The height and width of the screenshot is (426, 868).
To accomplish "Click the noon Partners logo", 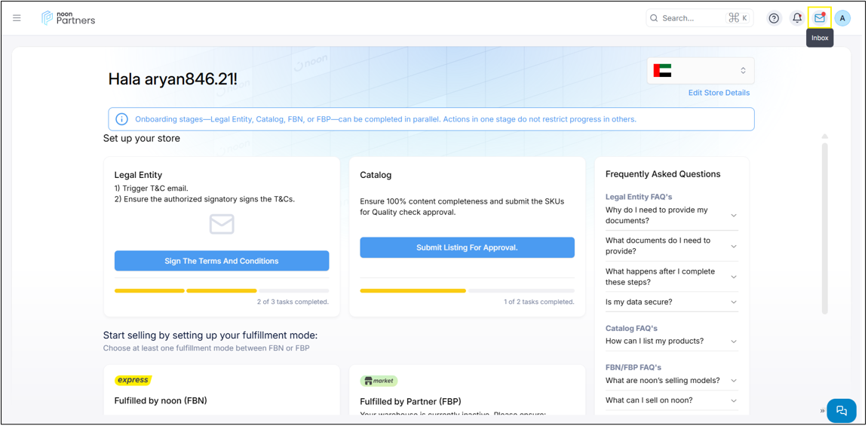I will coord(68,17).
